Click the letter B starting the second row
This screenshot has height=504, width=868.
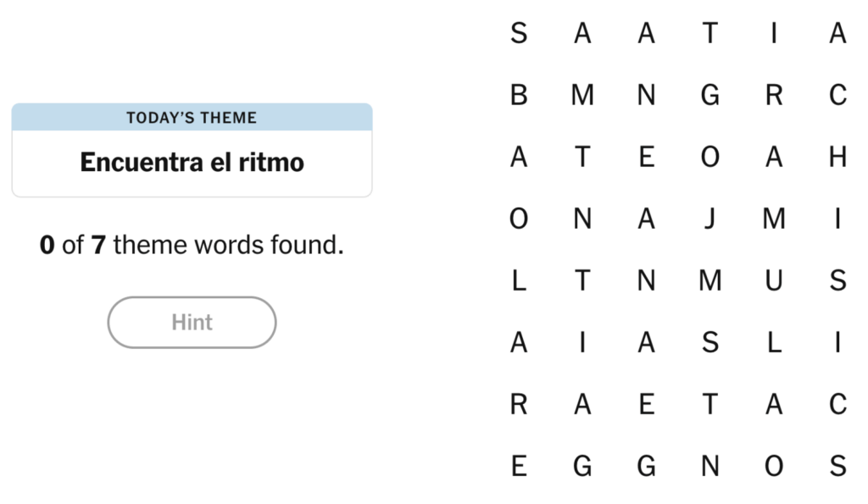519,95
